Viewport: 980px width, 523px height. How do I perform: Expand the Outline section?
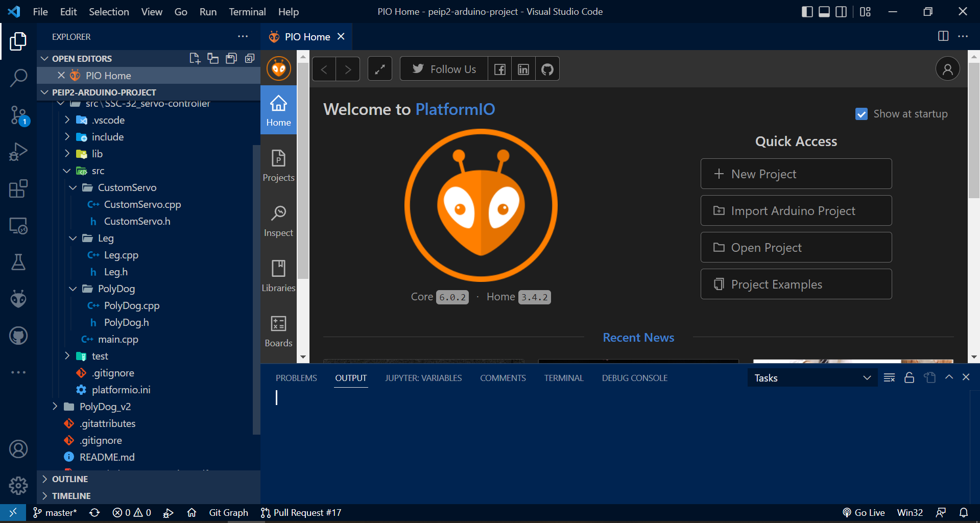point(44,479)
